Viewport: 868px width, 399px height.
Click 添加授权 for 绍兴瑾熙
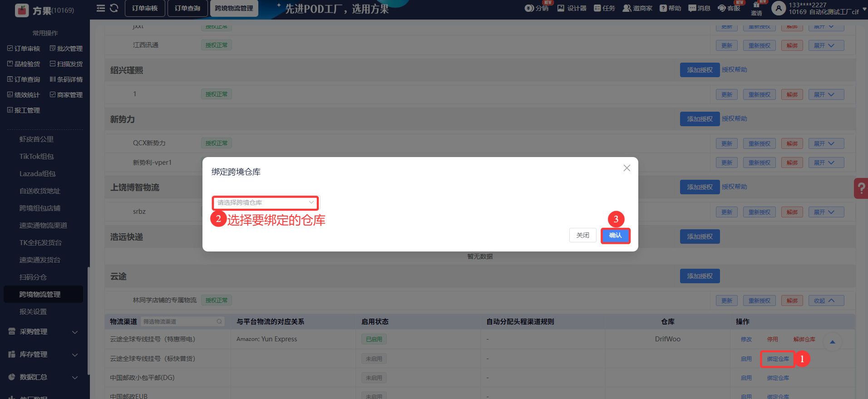[x=700, y=70]
